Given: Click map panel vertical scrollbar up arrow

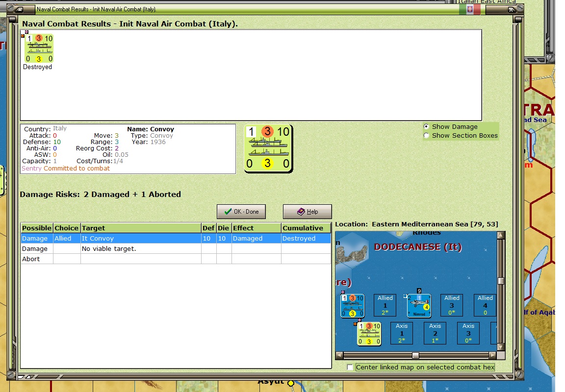Looking at the screenshot, I should (x=500, y=235).
